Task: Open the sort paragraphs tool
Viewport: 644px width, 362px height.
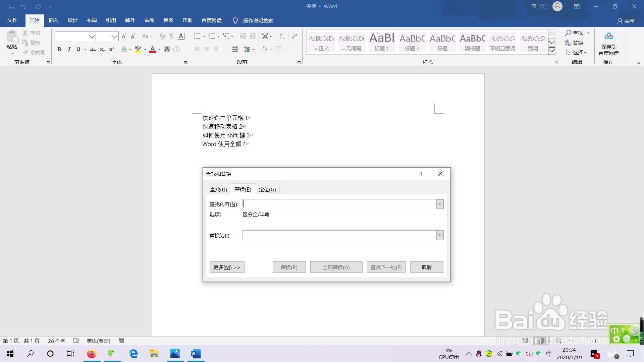Action: click(x=282, y=36)
